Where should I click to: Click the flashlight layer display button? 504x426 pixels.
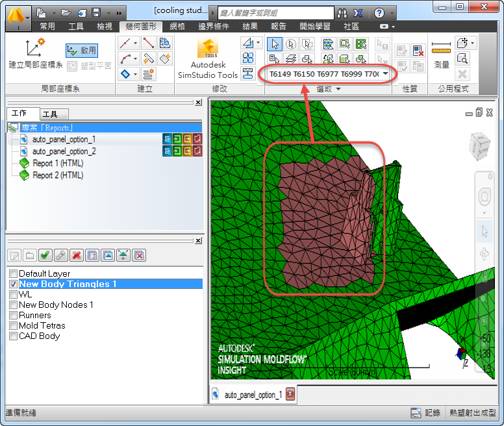point(61,255)
